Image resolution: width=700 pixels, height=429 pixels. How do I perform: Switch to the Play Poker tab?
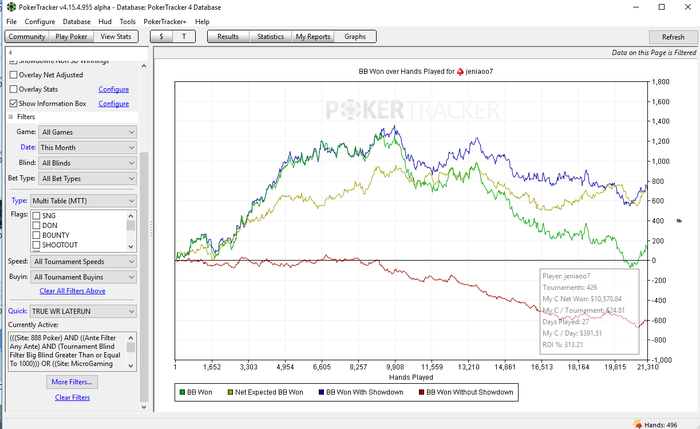click(71, 37)
